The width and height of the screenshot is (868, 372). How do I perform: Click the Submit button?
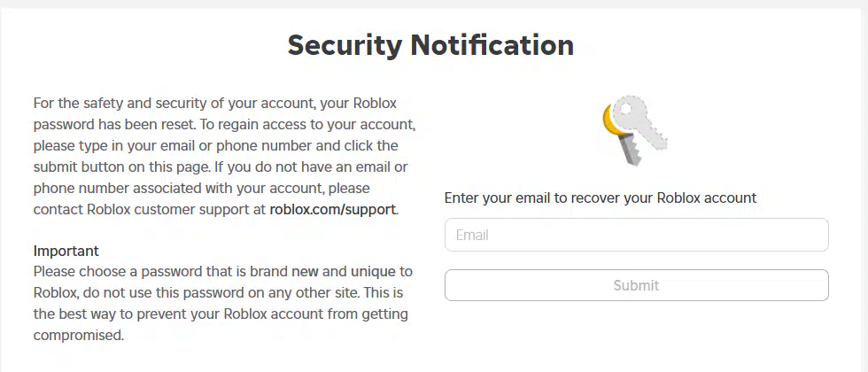636,285
